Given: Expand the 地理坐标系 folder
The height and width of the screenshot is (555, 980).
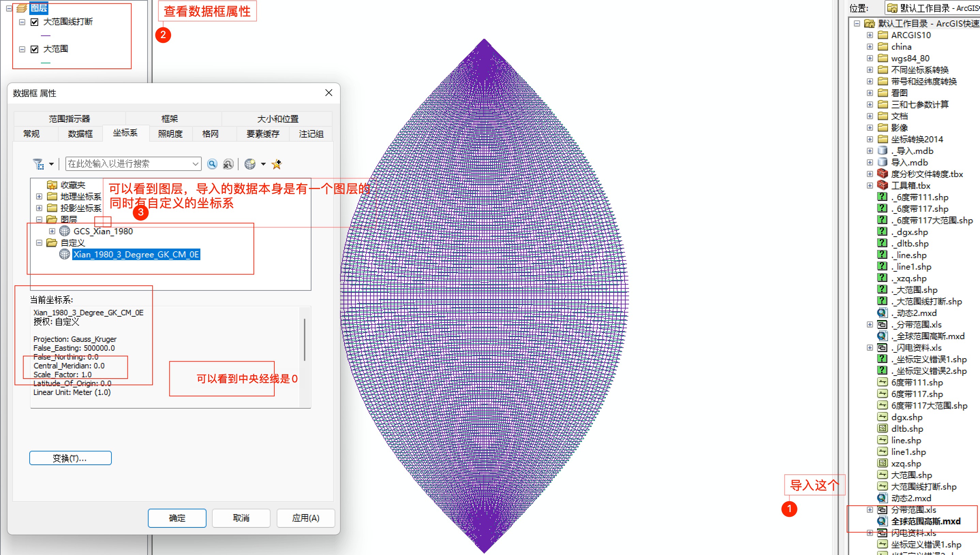Looking at the screenshot, I should (x=39, y=197).
